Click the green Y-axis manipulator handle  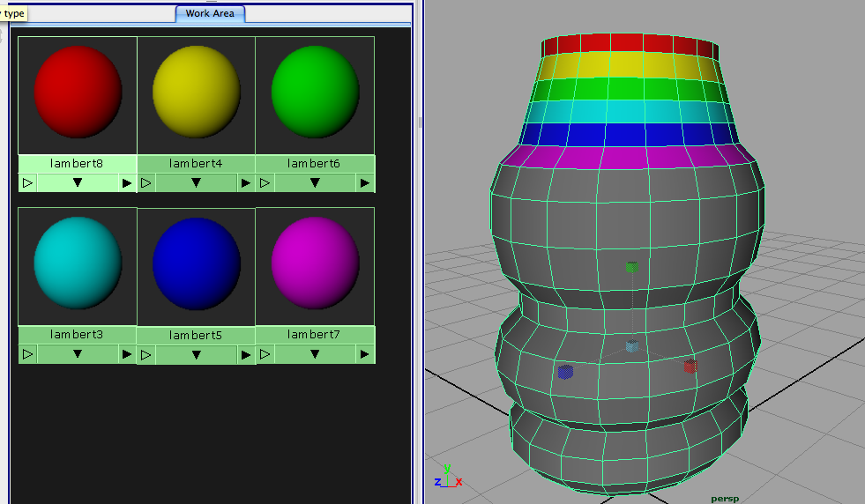point(631,268)
